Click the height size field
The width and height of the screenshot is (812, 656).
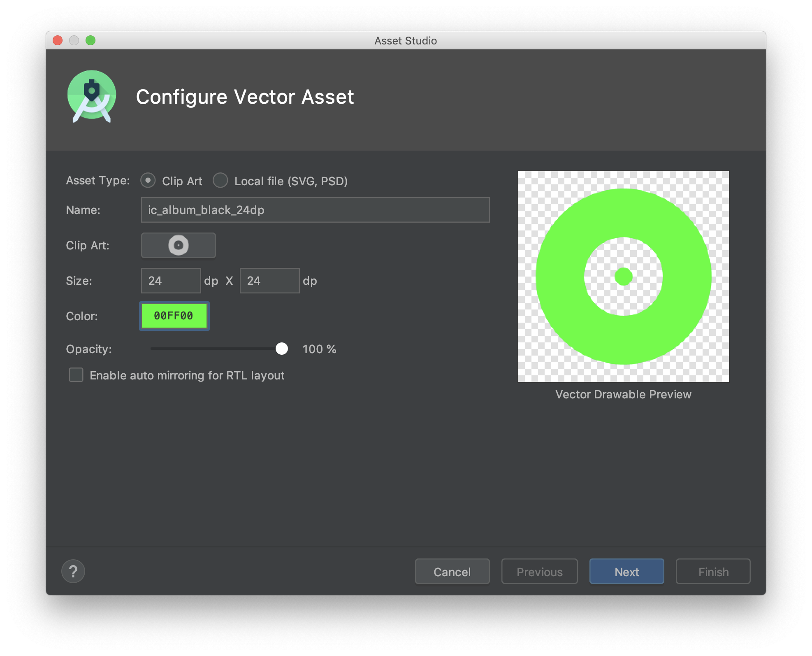click(x=269, y=281)
